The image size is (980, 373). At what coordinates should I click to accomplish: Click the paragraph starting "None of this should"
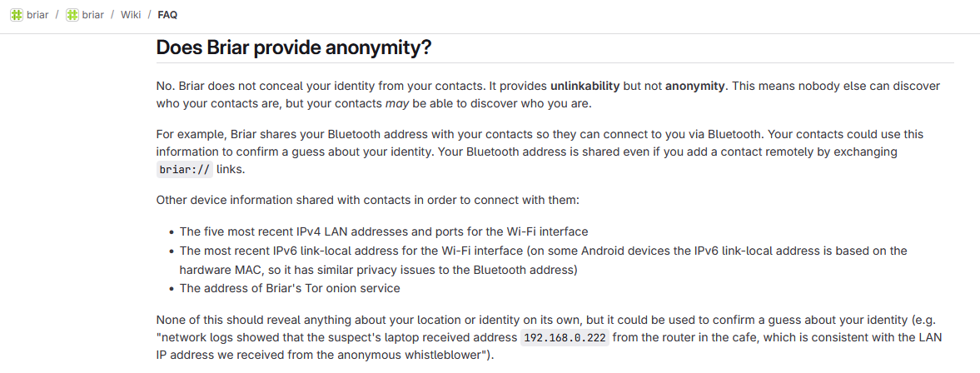coord(550,337)
